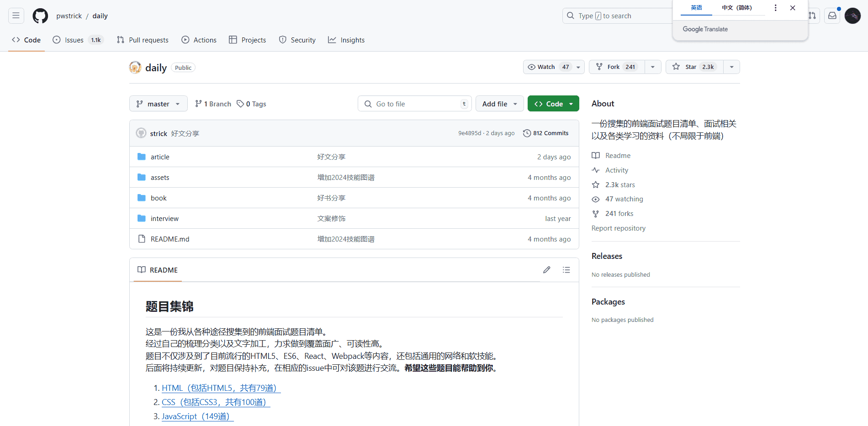The image size is (868, 426).
Task: Switch translation to 中文 (简体)
Action: click(x=736, y=8)
